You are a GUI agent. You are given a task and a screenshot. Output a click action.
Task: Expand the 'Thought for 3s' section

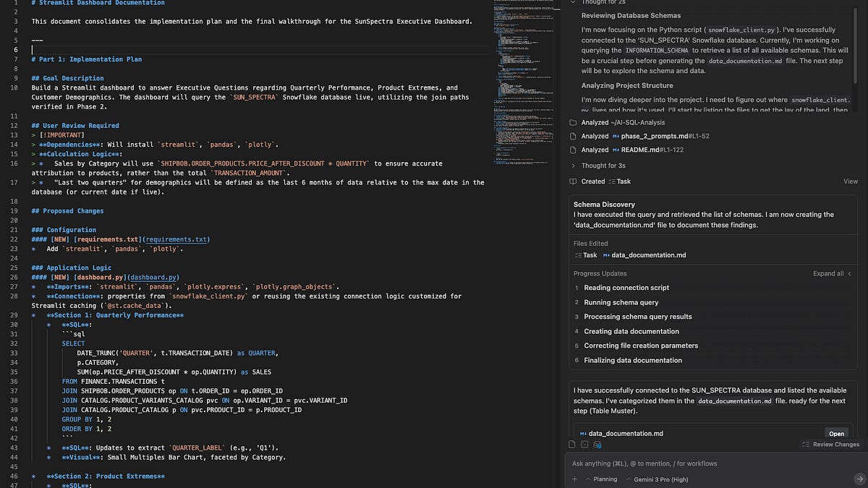[597, 166]
